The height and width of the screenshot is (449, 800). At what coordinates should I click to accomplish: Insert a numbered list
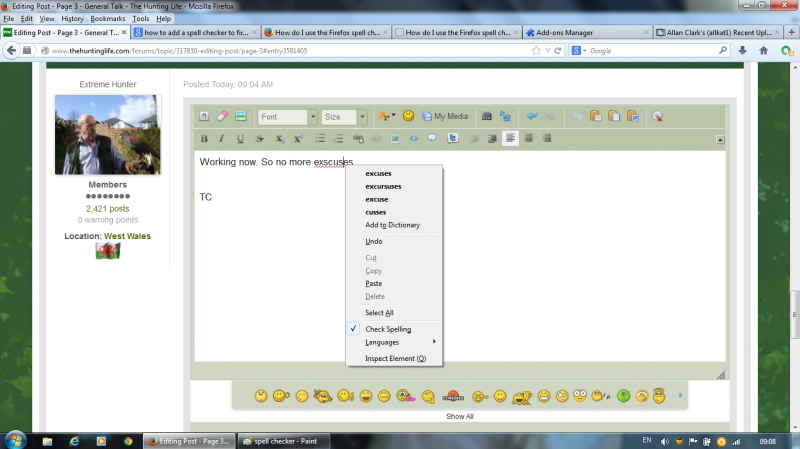point(338,138)
